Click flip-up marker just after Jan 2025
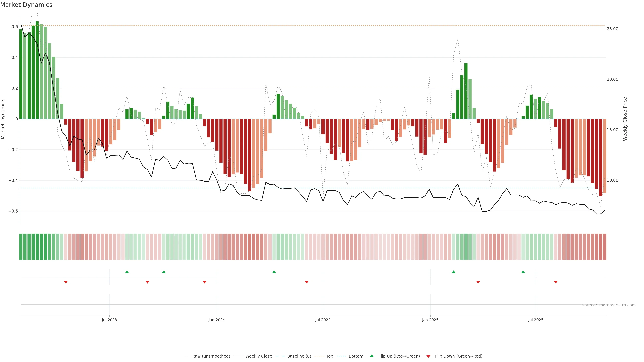Viewport: 644px width, 362px height. pyautogui.click(x=453, y=272)
